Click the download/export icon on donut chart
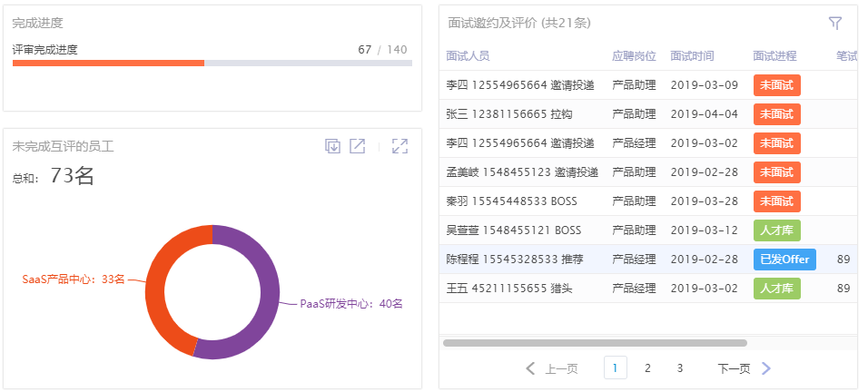 coord(332,146)
